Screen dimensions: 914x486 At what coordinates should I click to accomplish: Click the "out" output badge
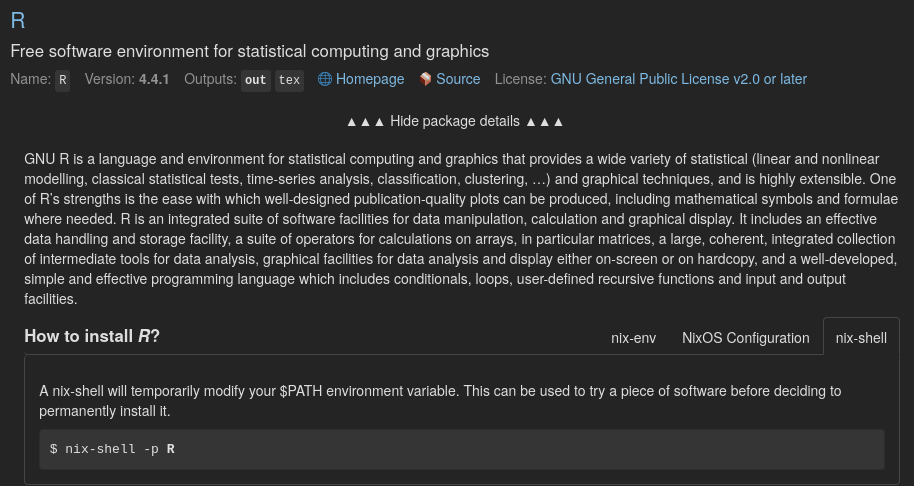[256, 80]
